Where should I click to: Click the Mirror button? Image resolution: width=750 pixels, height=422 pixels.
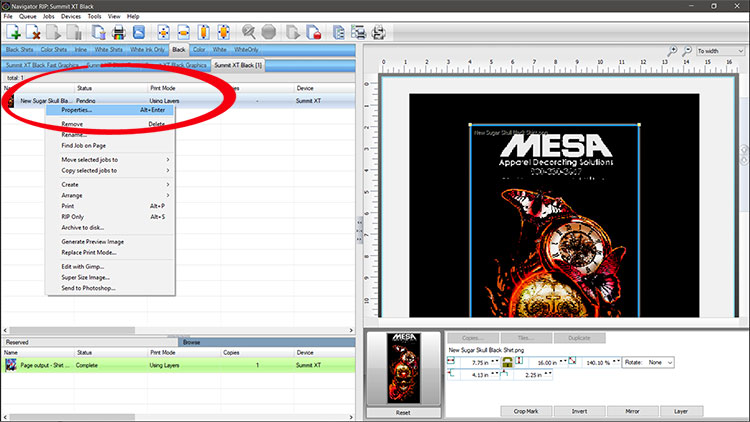coord(632,411)
